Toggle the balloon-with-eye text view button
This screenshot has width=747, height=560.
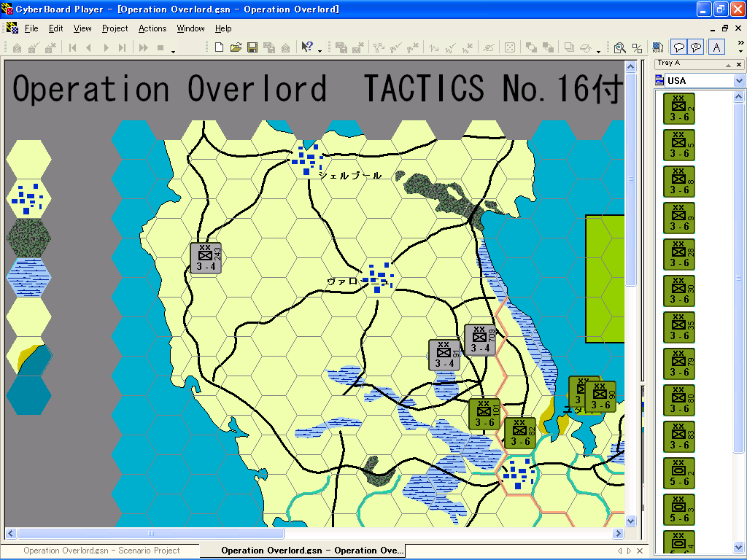pos(696,47)
